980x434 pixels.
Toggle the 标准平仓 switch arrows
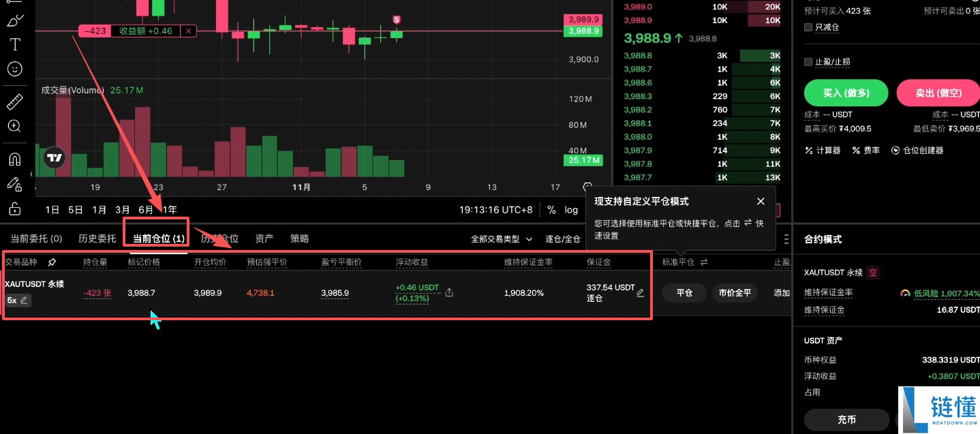[703, 261]
